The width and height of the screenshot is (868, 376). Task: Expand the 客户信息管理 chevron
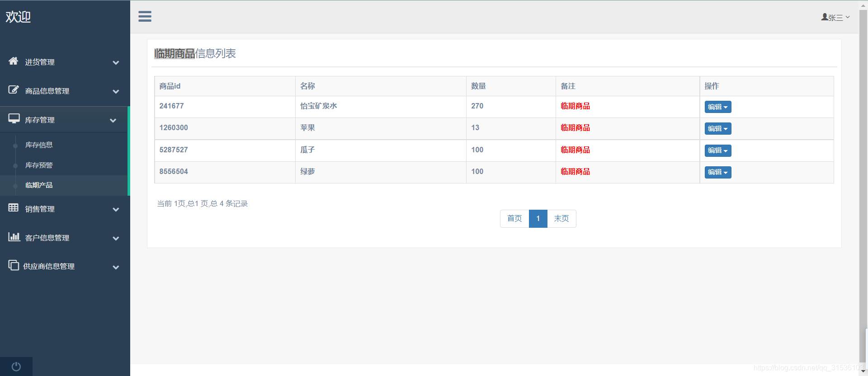tap(116, 238)
